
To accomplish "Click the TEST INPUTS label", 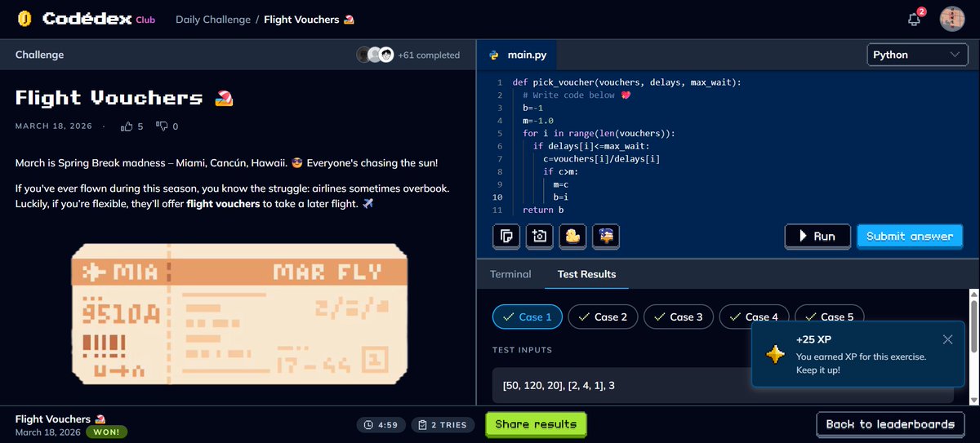I will tap(522, 350).
